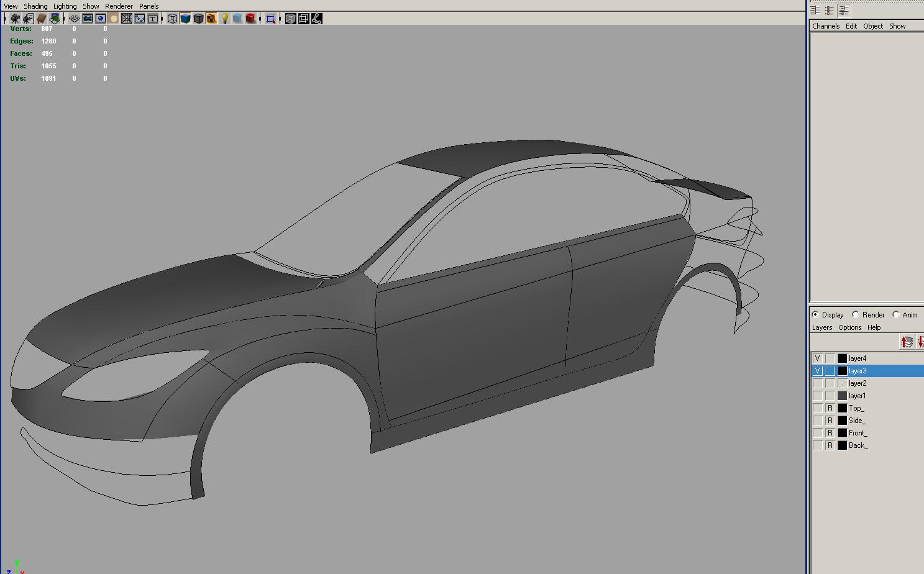The width and height of the screenshot is (924, 574).
Task: Open the Shading menu
Action: pos(35,6)
